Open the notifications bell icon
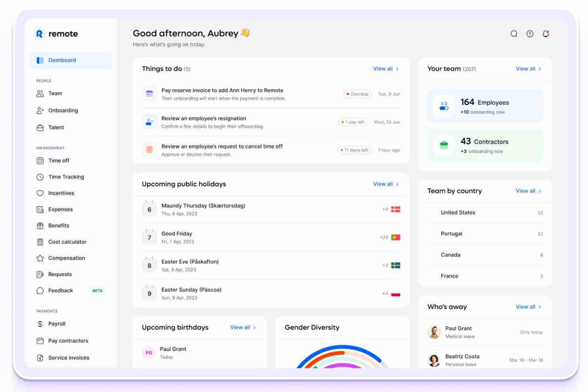The height and width of the screenshot is (392, 588). pyautogui.click(x=546, y=34)
